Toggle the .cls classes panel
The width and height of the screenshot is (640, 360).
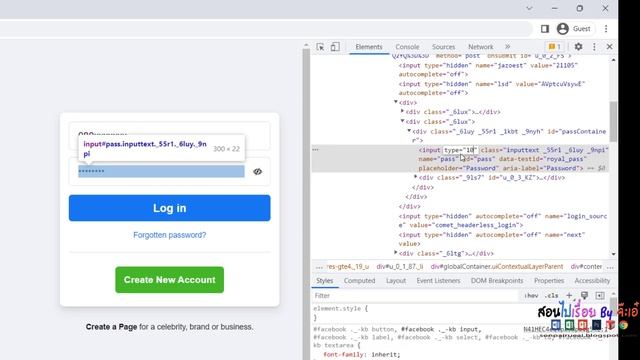click(x=552, y=296)
